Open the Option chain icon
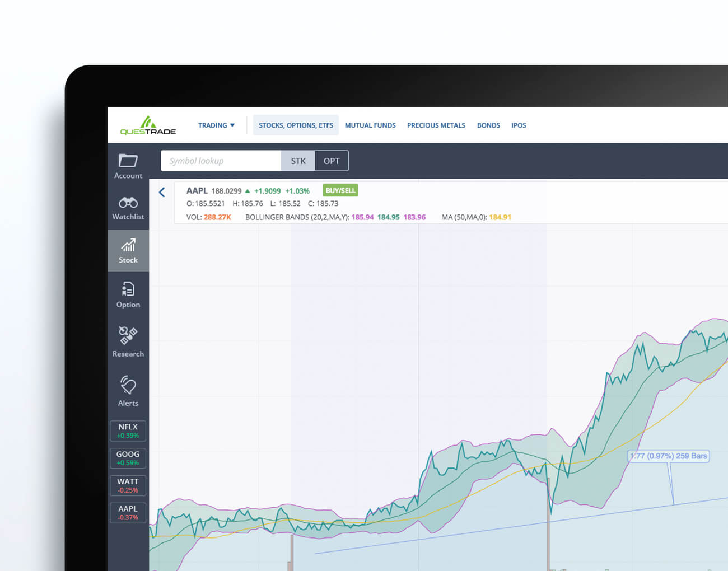This screenshot has width=728, height=571. click(128, 294)
